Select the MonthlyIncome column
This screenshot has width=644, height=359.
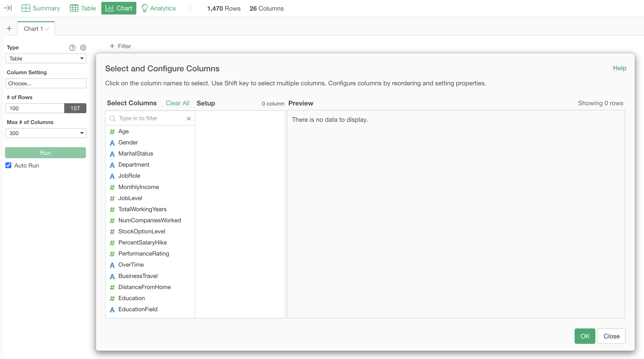click(x=138, y=187)
